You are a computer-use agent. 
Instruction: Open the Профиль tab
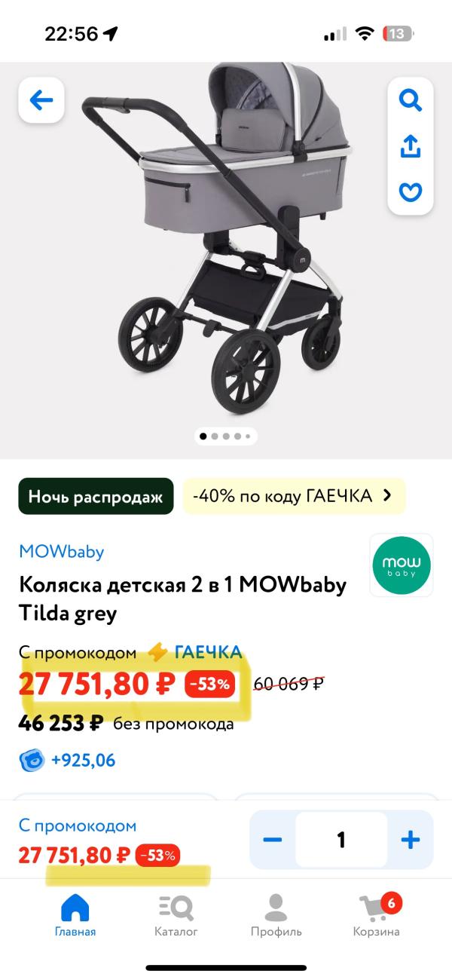click(276, 914)
